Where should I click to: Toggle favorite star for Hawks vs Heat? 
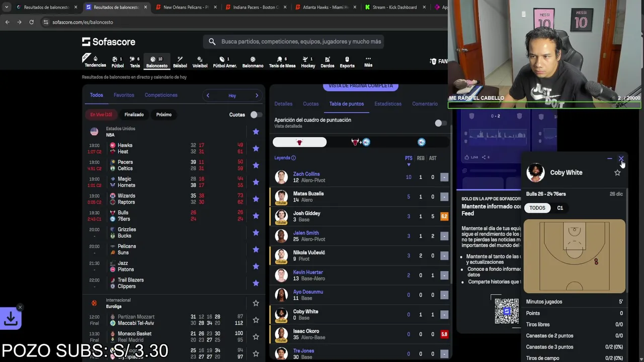[x=256, y=148]
